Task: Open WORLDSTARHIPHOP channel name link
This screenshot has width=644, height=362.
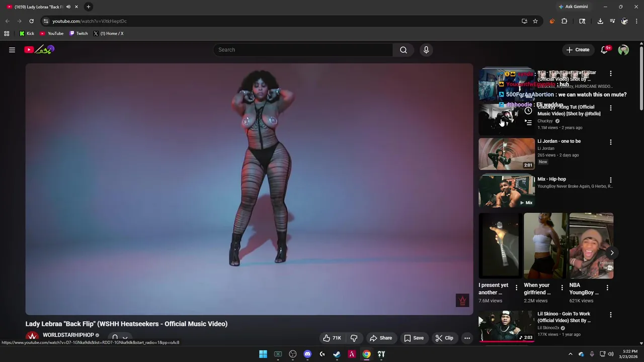Action: (x=68, y=335)
